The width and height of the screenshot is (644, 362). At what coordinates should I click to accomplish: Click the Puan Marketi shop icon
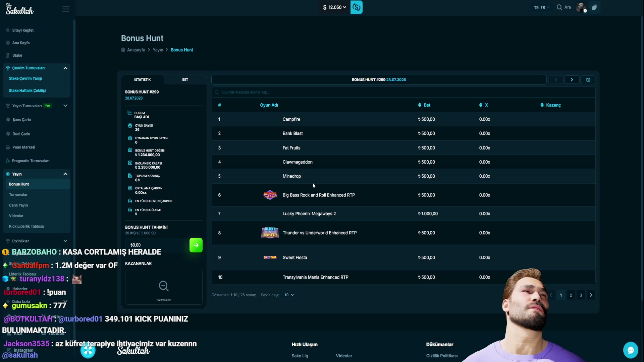8,147
